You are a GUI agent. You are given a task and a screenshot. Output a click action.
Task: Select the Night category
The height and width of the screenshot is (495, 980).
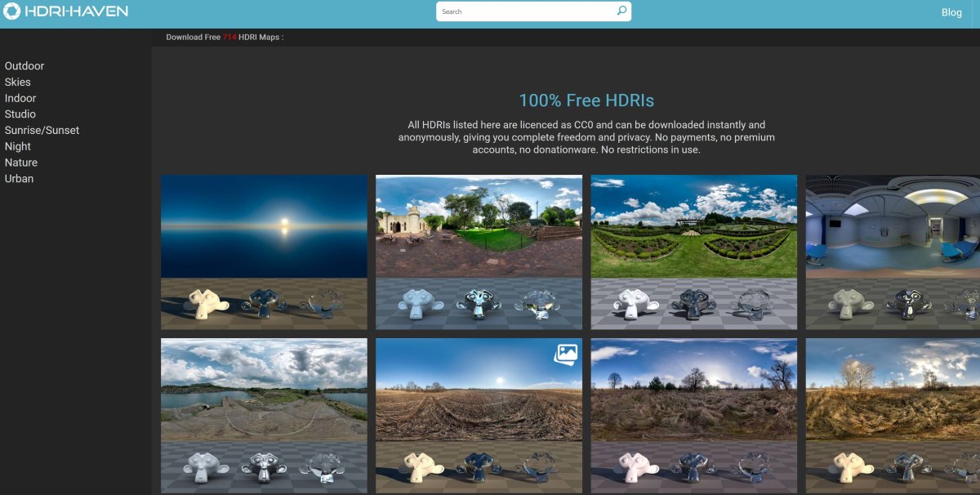point(18,146)
